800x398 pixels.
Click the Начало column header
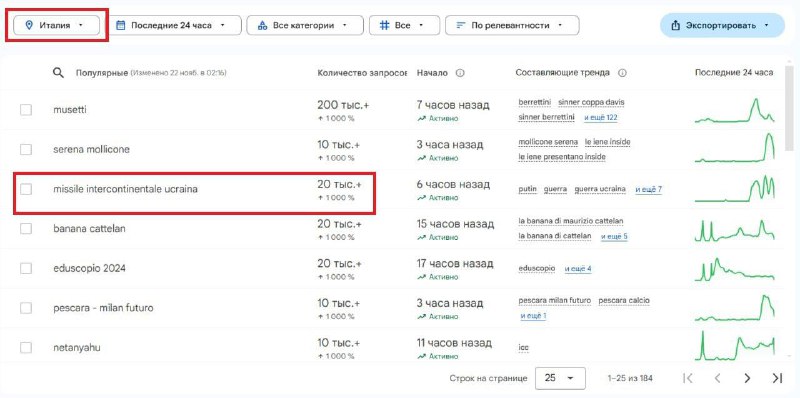(x=432, y=73)
